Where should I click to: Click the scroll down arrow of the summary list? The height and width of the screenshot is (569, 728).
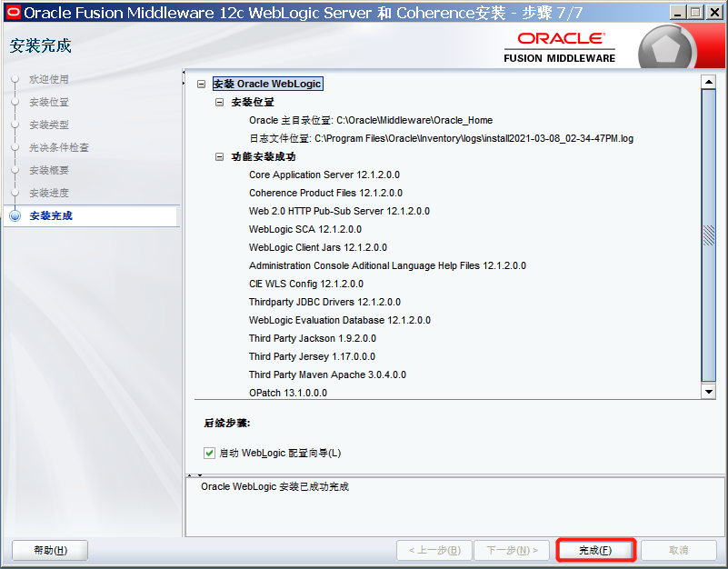[709, 392]
